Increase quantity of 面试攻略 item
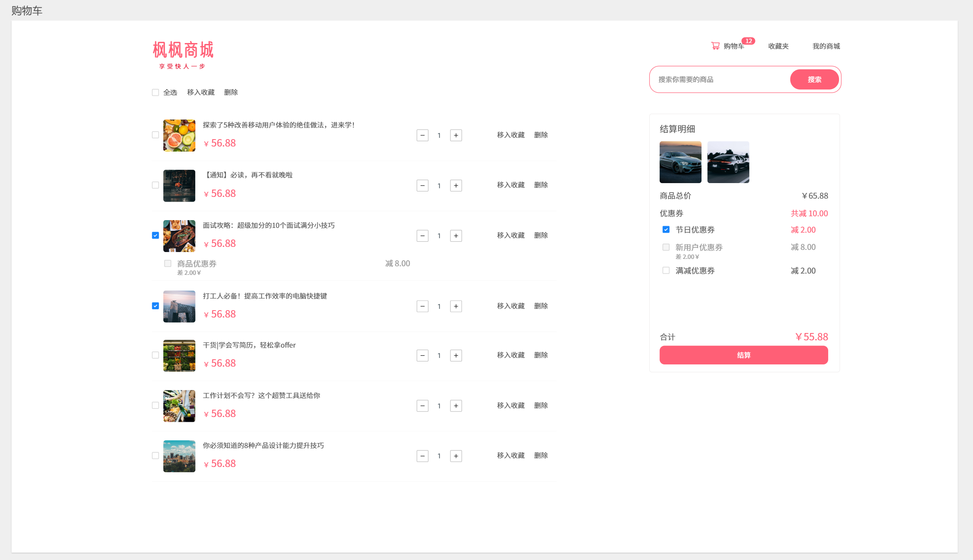Screen dimensions: 973x560 [456, 236]
